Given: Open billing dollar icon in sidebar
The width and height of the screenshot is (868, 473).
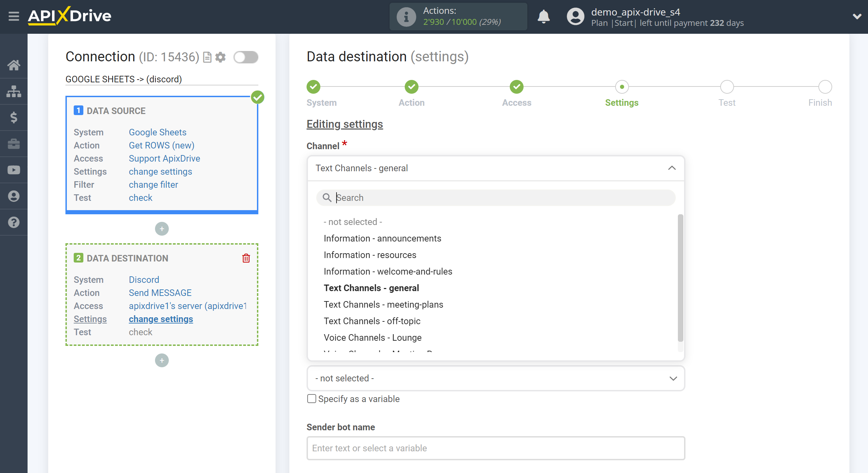Looking at the screenshot, I should click(14, 117).
